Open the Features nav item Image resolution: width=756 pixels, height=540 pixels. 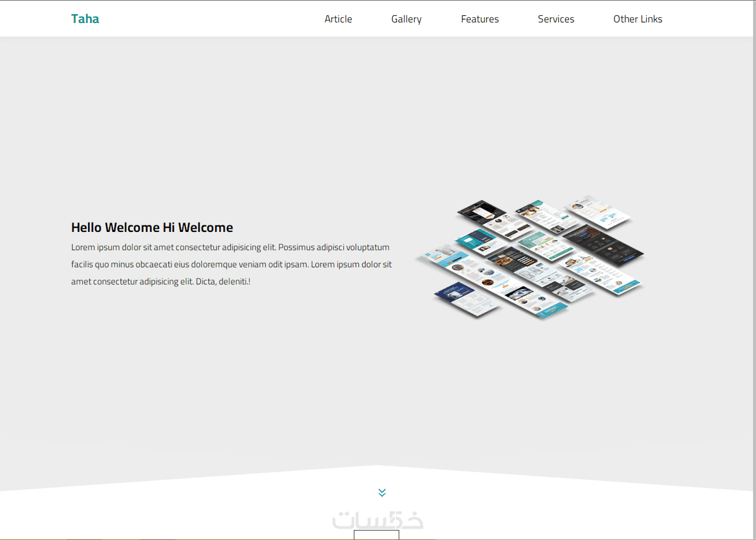click(x=480, y=19)
